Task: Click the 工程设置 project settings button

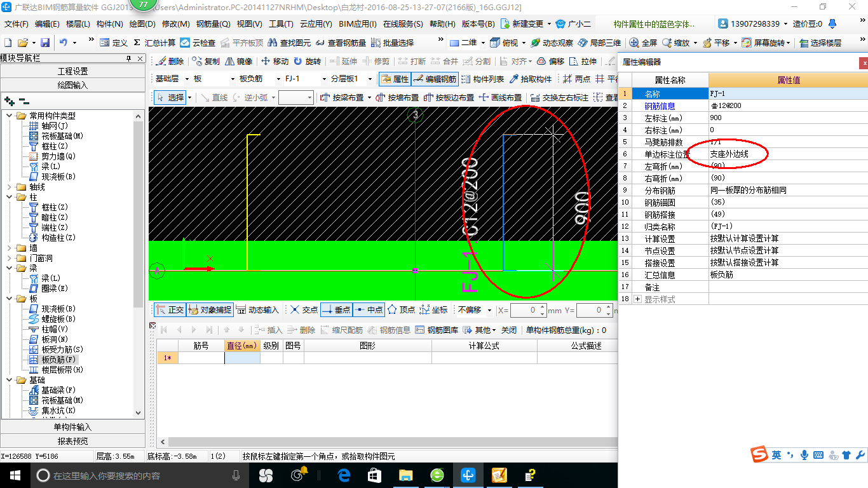Action: pyautogui.click(x=72, y=71)
